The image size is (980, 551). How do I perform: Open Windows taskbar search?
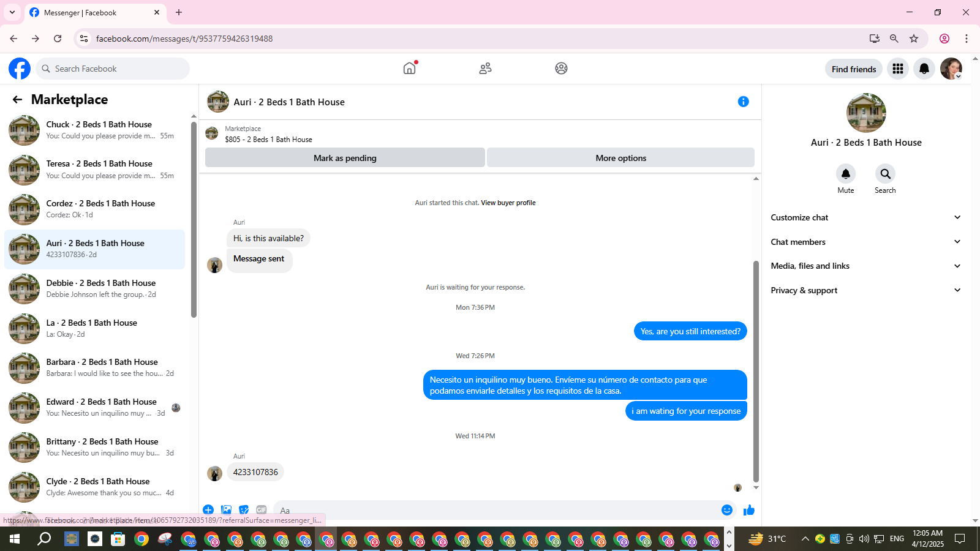pyautogui.click(x=44, y=539)
